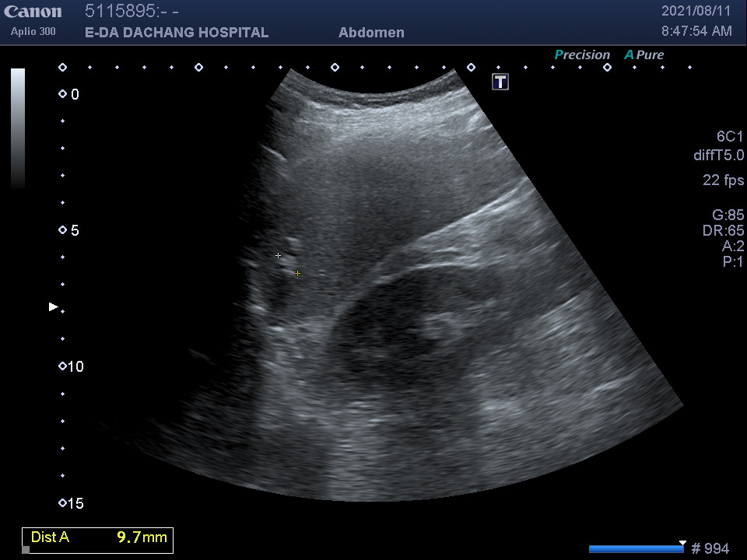Click the 15 cm depth marker
Viewport: 747px width, 560px height.
point(71,504)
